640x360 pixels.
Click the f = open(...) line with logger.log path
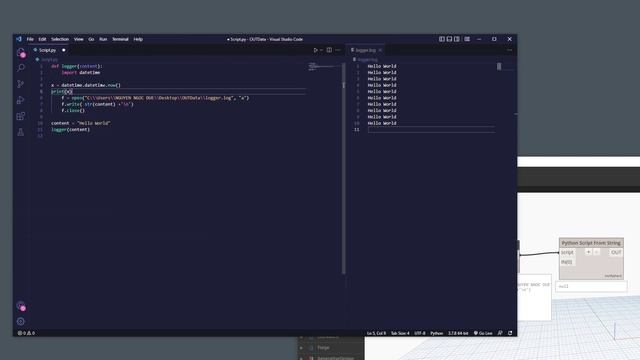(155, 98)
